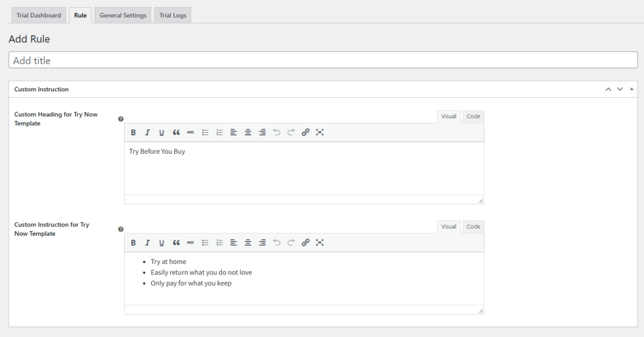644x337 pixels.
Task: Open the Trial Dashboard tab
Action: pos(39,15)
